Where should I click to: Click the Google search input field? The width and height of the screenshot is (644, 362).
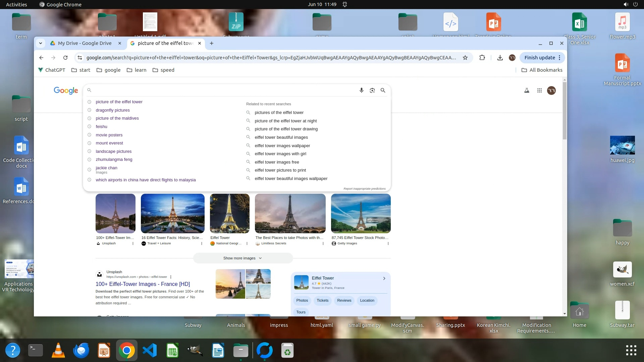click(x=221, y=90)
